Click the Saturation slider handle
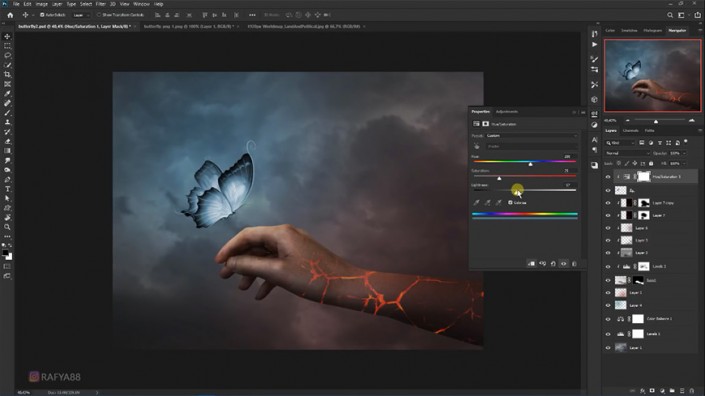 point(499,178)
